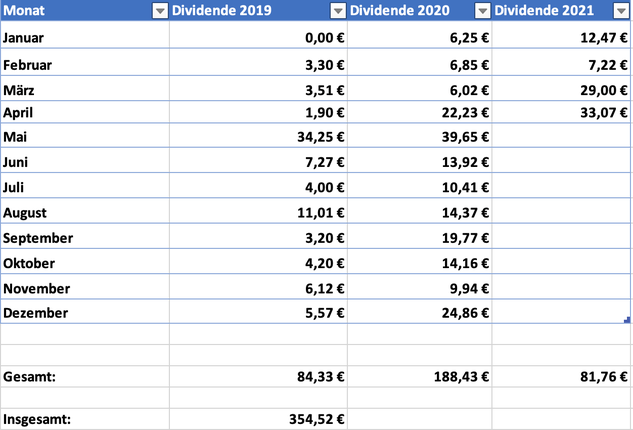633x430 pixels.
Task: Click the 11,01 € cell
Action: pyautogui.click(x=258, y=211)
